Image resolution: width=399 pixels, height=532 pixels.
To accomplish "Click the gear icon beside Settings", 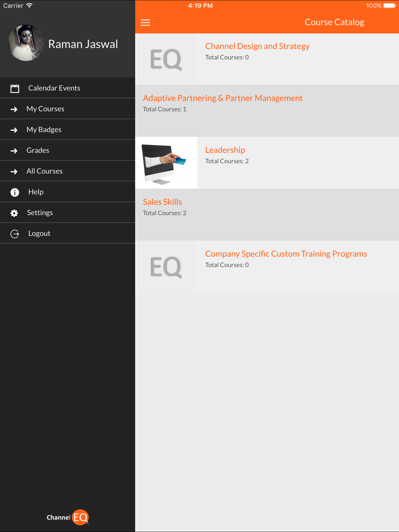I will pyautogui.click(x=14, y=213).
